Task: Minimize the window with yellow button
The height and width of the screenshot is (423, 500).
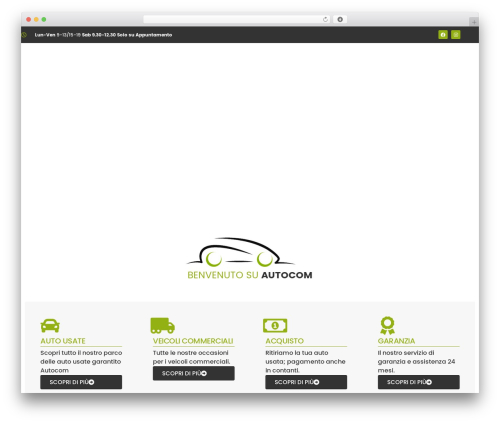Action: (36, 20)
